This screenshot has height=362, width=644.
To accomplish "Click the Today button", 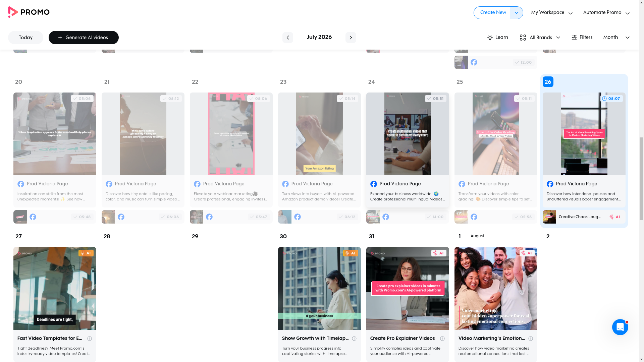I will tap(25, 38).
